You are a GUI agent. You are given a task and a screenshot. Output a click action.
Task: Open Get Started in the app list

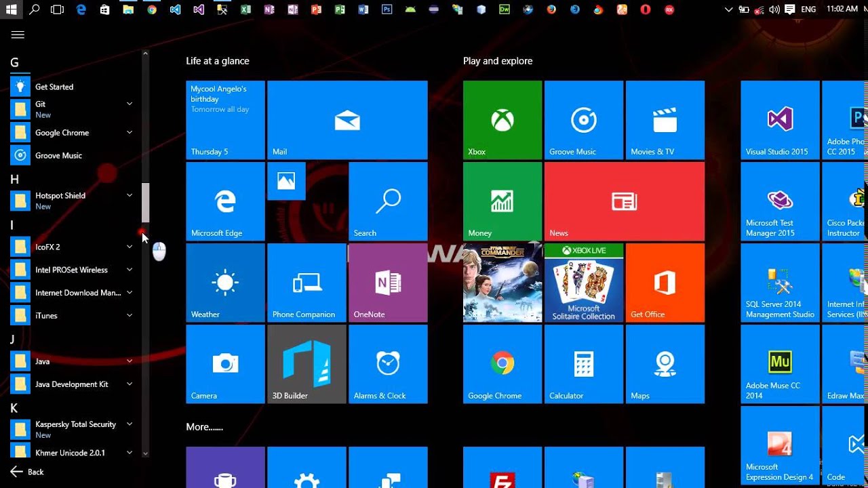pyautogui.click(x=73, y=87)
